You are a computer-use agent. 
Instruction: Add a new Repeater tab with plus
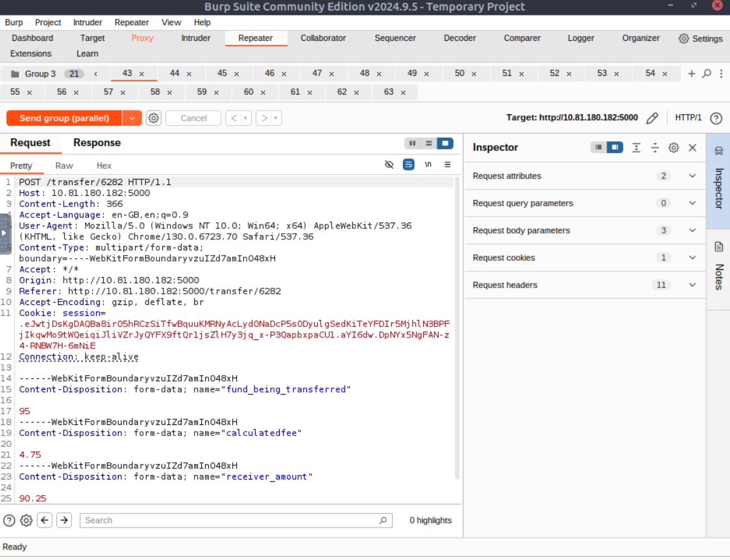[692, 73]
